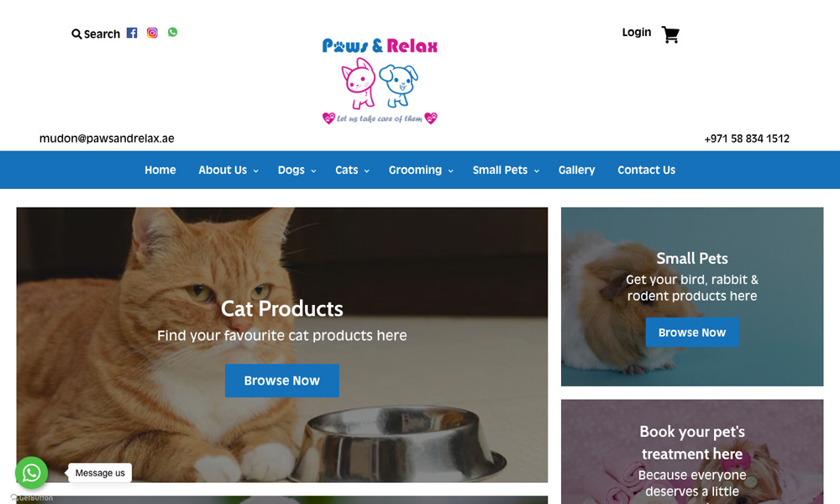This screenshot has width=840, height=504.
Task: Click the Paws & Relax logo
Action: 380,81
